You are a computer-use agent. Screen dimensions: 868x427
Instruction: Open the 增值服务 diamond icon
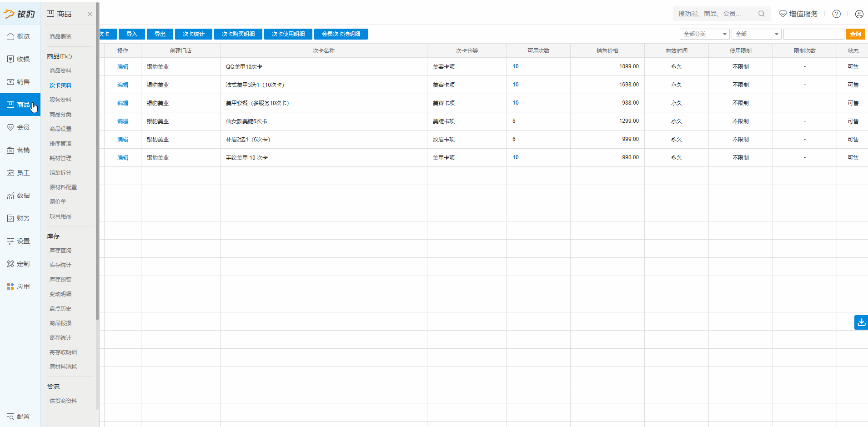(783, 14)
